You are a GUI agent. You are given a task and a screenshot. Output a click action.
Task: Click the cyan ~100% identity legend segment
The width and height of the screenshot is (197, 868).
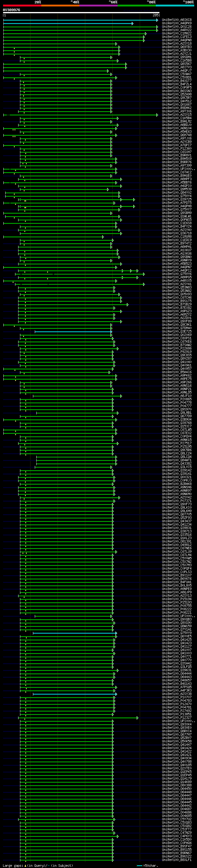click(x=175, y=6)
